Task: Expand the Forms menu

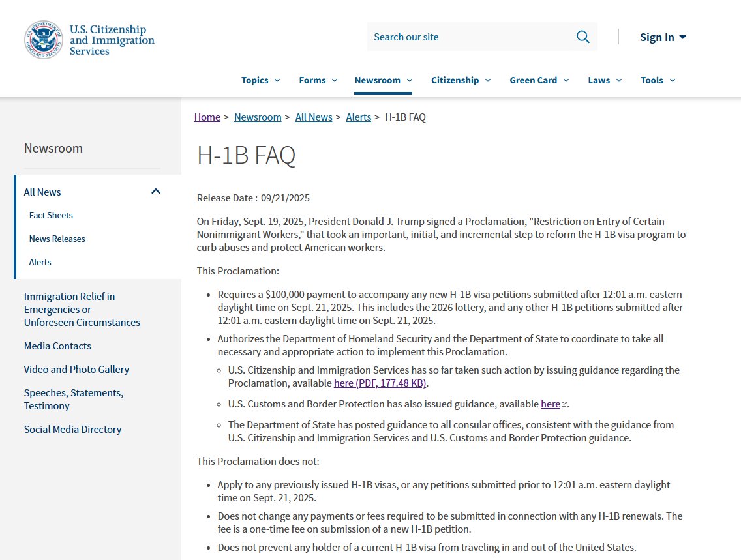Action: 318,80
